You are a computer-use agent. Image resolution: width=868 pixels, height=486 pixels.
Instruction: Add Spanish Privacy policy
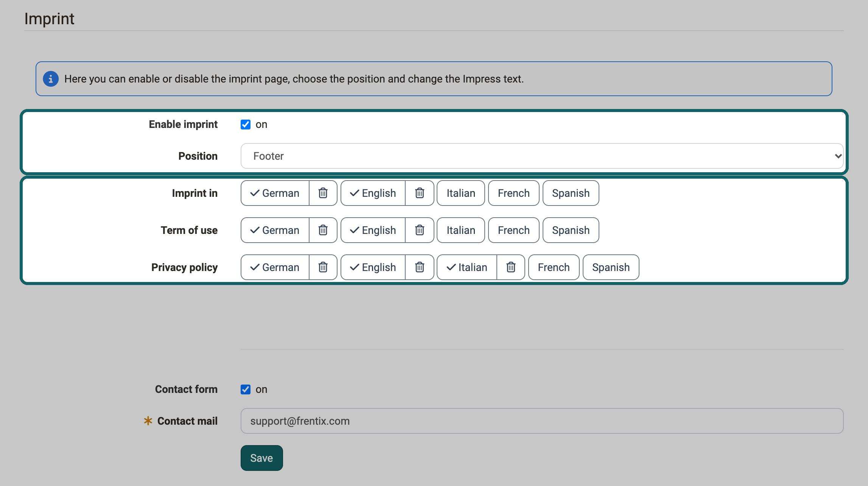[611, 267]
